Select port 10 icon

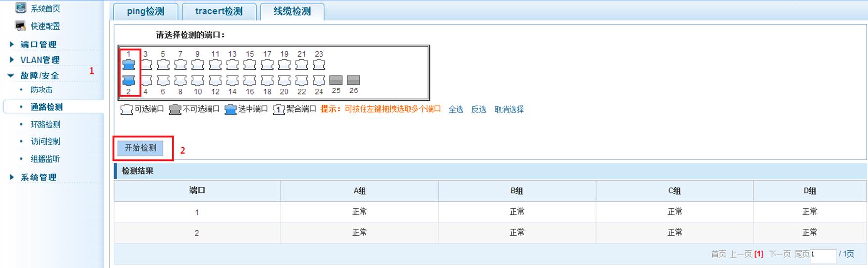pyautogui.click(x=198, y=80)
